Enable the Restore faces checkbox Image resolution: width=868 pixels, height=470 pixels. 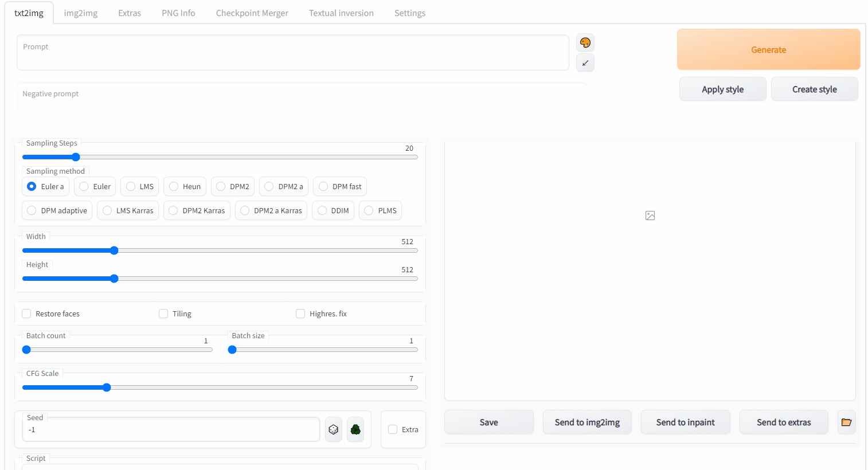coord(26,314)
